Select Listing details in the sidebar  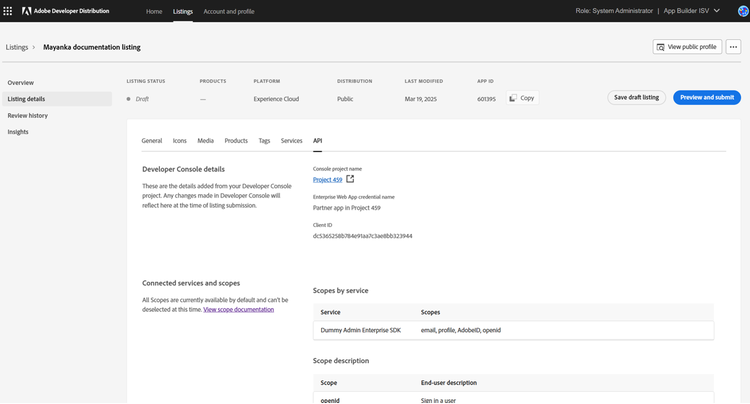pos(57,99)
